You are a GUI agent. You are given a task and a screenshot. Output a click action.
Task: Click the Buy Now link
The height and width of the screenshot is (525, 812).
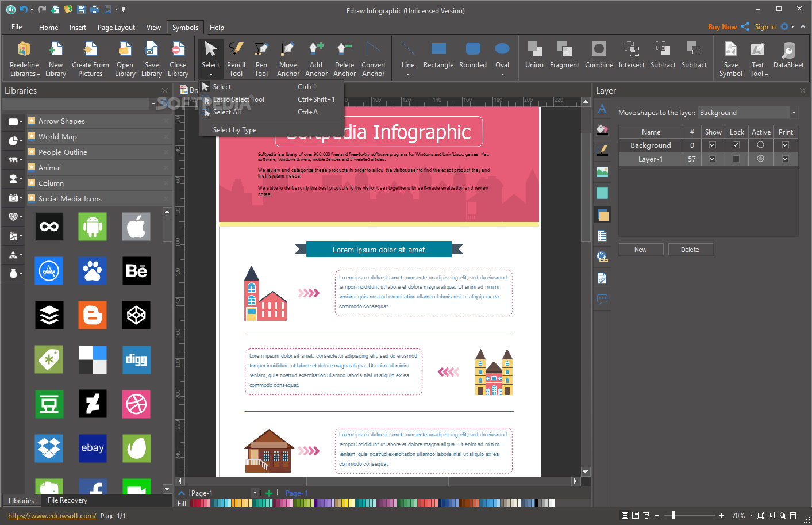[722, 27]
